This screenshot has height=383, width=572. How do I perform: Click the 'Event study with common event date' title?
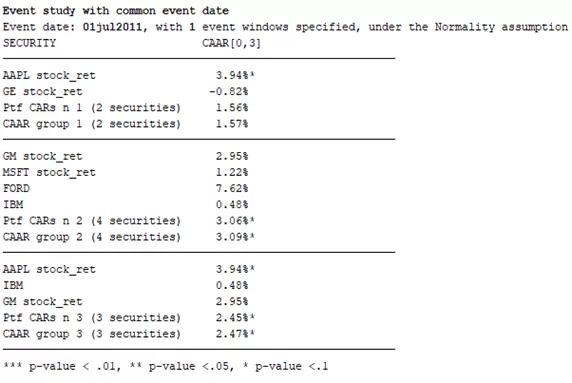(x=116, y=11)
